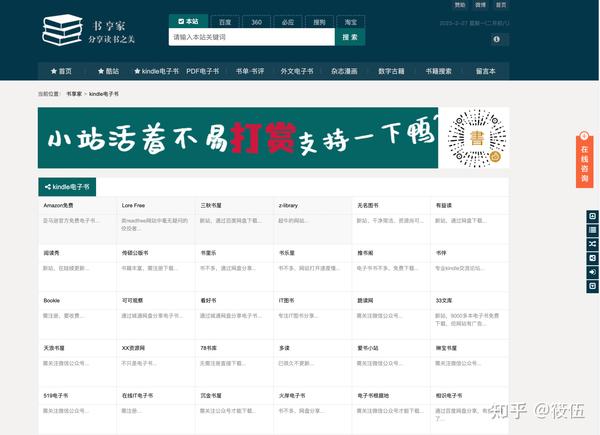This screenshot has height=435, width=600.
Task: Click the 打赏 support banner
Action: [238, 138]
